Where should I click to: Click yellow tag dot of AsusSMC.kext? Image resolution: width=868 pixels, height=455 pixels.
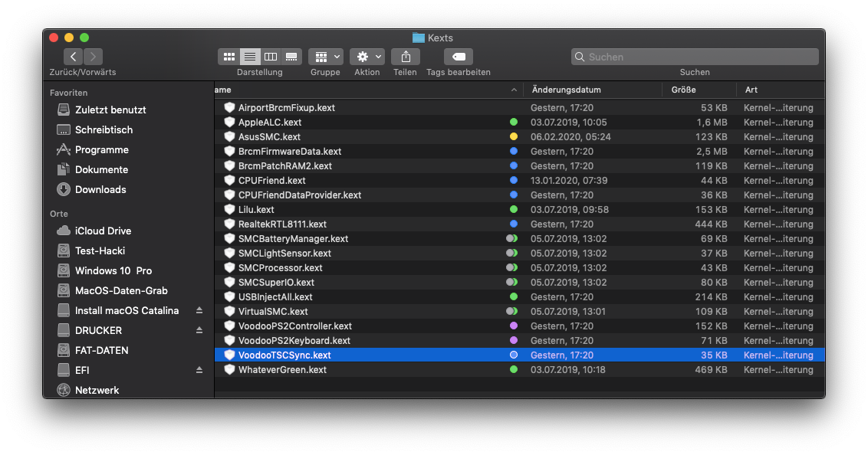coord(514,136)
